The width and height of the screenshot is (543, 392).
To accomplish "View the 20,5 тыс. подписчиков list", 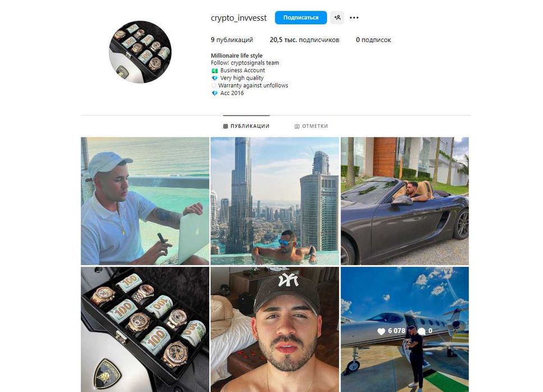I will coord(305,40).
